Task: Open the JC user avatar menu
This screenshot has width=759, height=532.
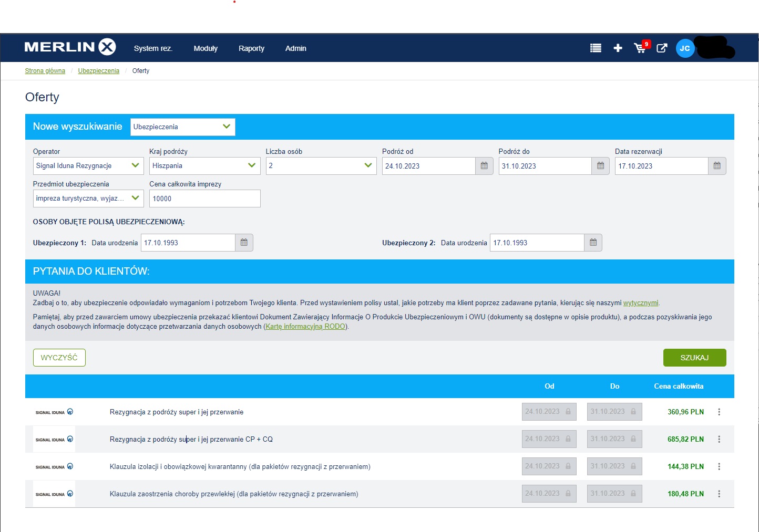Action: pyautogui.click(x=685, y=48)
